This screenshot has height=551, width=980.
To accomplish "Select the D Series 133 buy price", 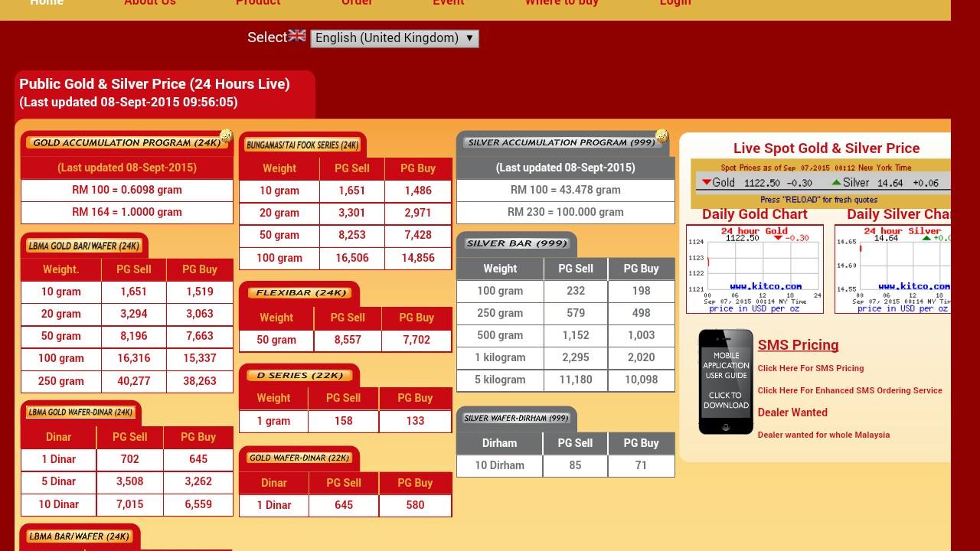I will tap(415, 421).
